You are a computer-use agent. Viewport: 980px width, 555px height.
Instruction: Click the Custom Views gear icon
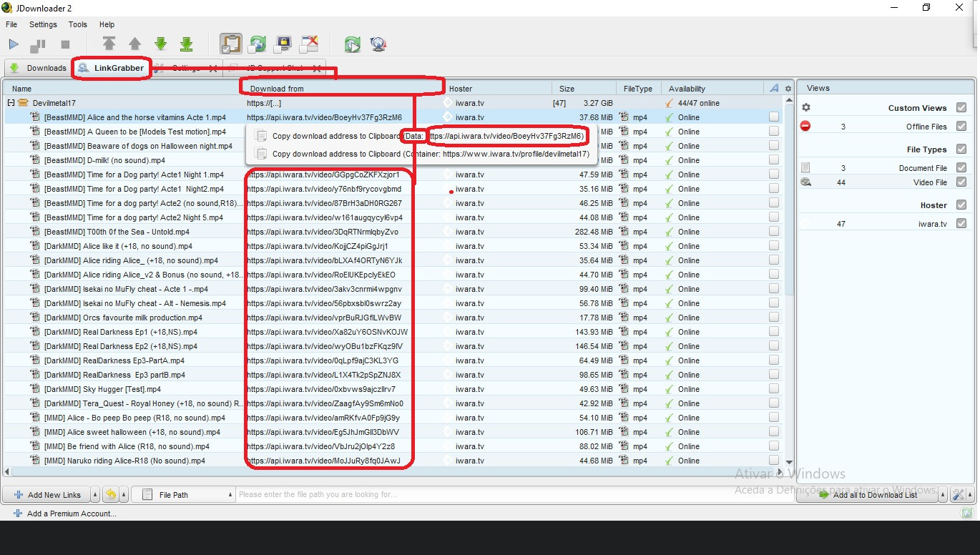click(x=806, y=108)
